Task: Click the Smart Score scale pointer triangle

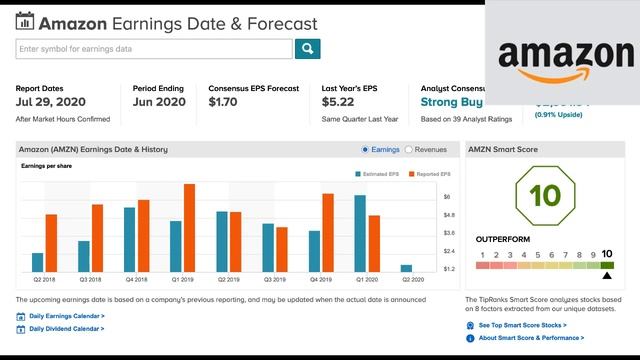Action: tap(607, 276)
